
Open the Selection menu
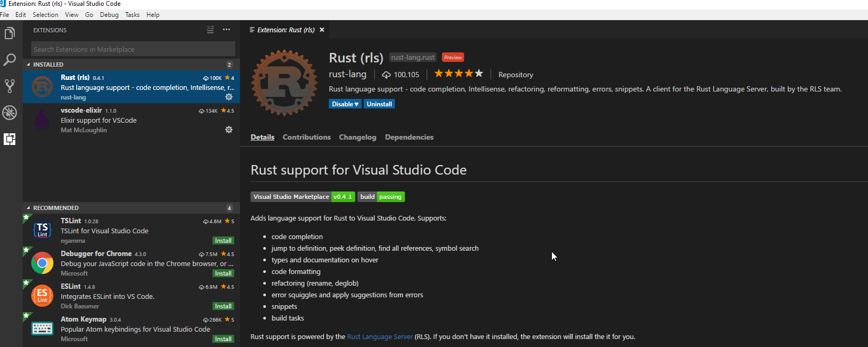pos(45,15)
